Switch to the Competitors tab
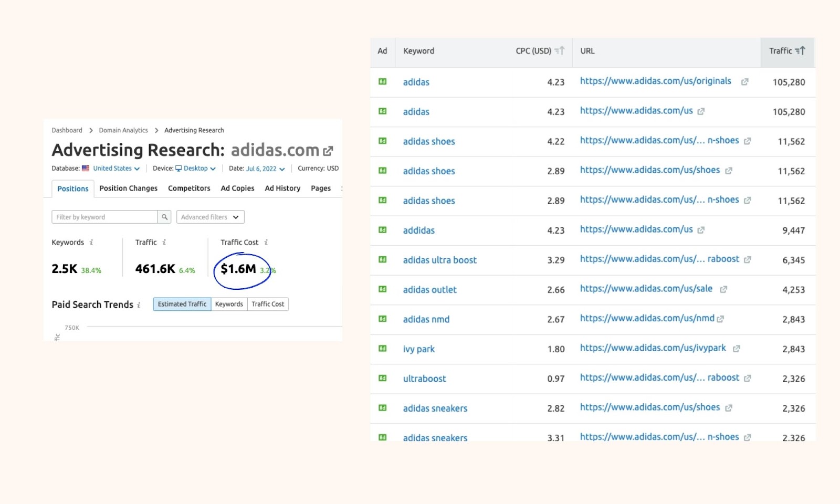Screen dimensions: 840x504 pyautogui.click(x=189, y=188)
